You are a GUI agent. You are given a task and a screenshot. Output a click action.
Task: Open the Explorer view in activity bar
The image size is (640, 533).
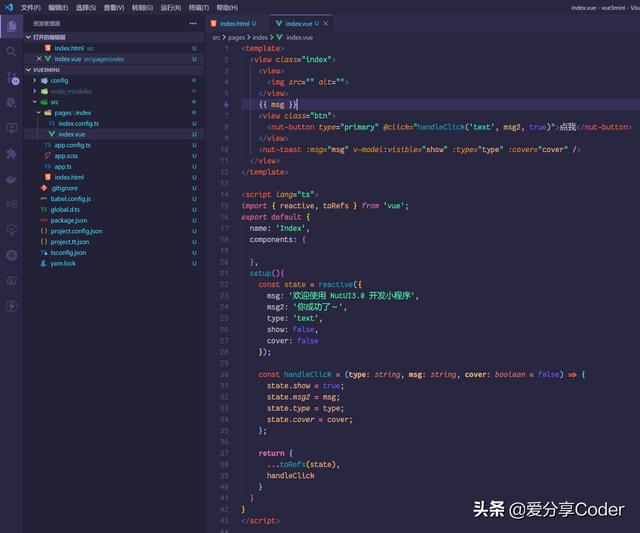pyautogui.click(x=12, y=27)
